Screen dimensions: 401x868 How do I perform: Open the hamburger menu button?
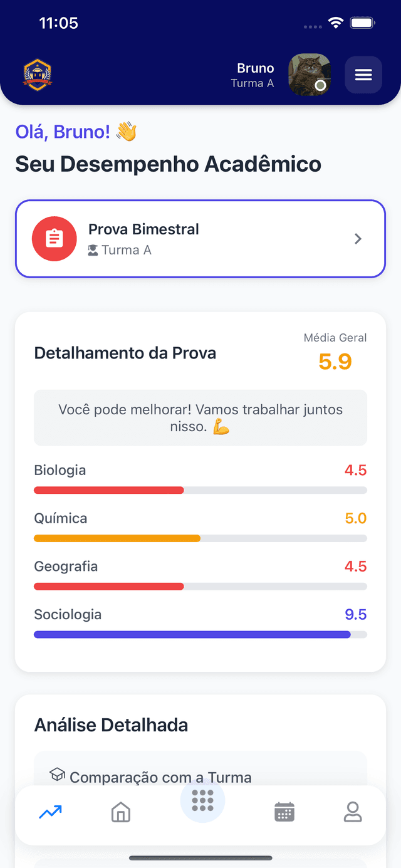click(363, 75)
